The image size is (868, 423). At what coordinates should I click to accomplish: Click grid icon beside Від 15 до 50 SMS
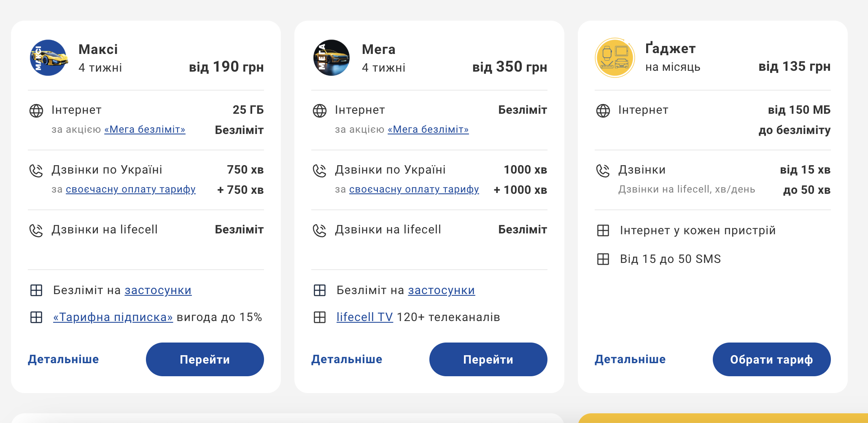tap(603, 259)
